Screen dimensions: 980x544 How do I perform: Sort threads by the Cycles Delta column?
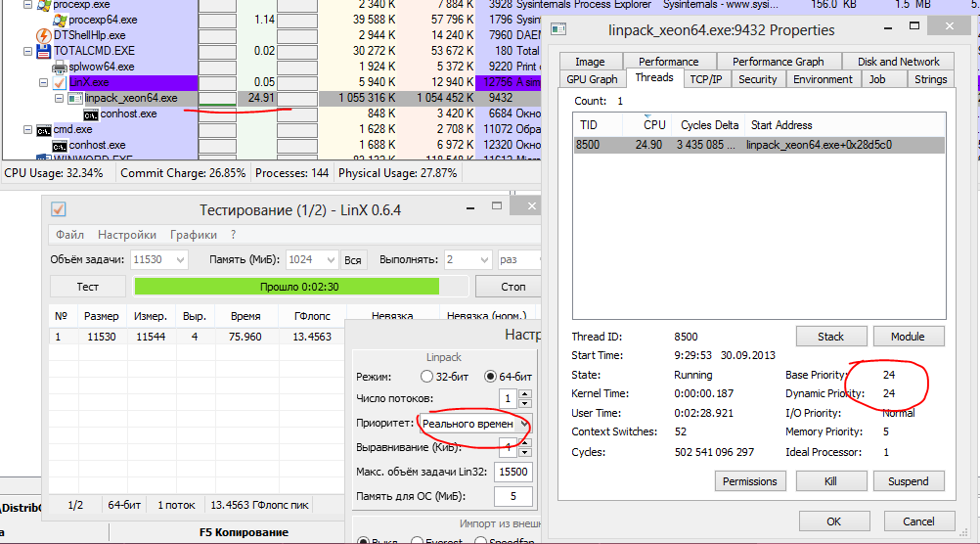coord(709,125)
